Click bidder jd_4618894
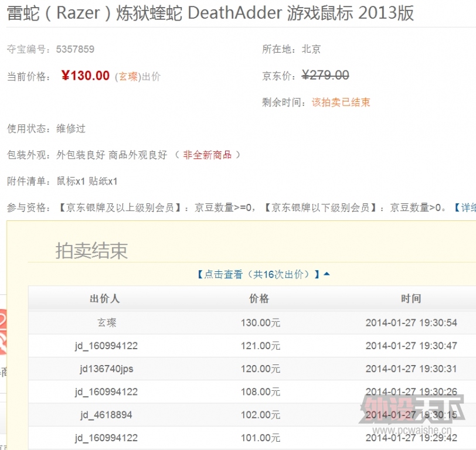 (106, 415)
